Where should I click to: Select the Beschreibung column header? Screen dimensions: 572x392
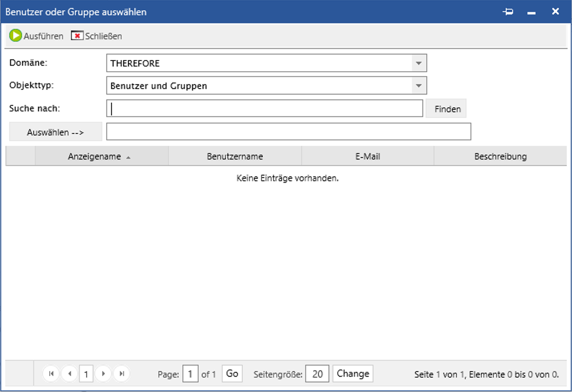[x=501, y=156]
